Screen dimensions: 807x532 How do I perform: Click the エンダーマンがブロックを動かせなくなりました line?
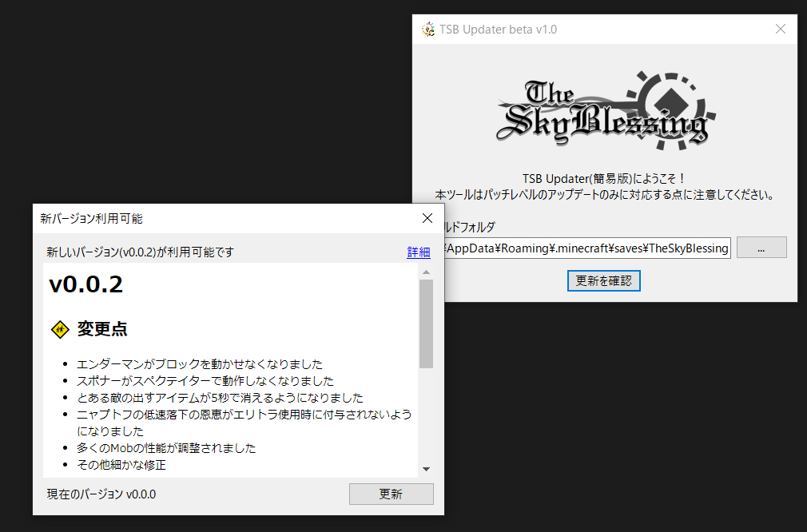(x=200, y=364)
